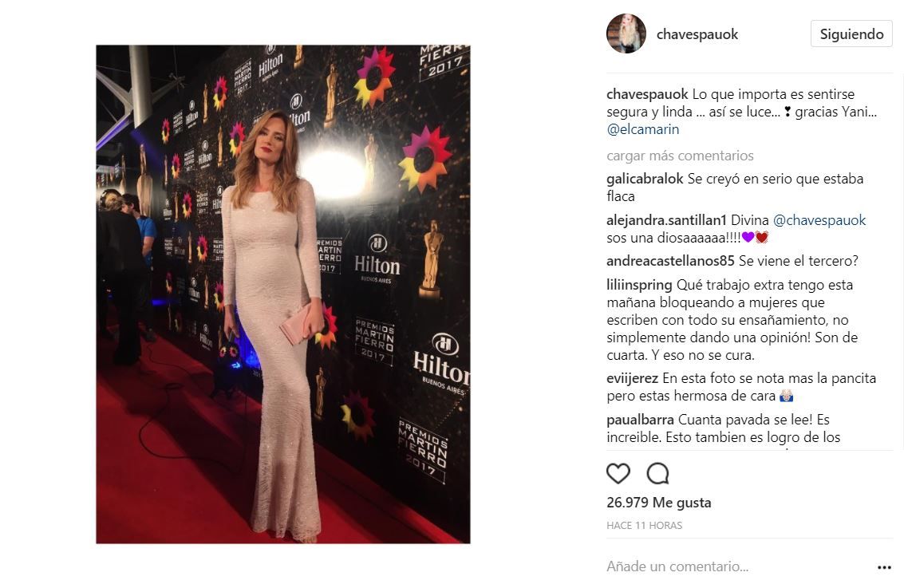Open chavespauok profile avatar
Viewport: 904px width, 588px height.
[x=626, y=34]
